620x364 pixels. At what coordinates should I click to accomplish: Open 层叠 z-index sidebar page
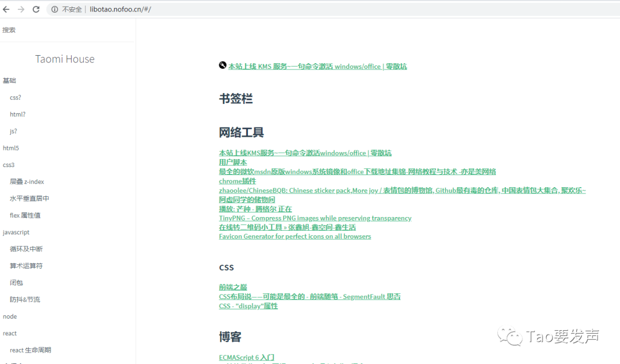[27, 181]
